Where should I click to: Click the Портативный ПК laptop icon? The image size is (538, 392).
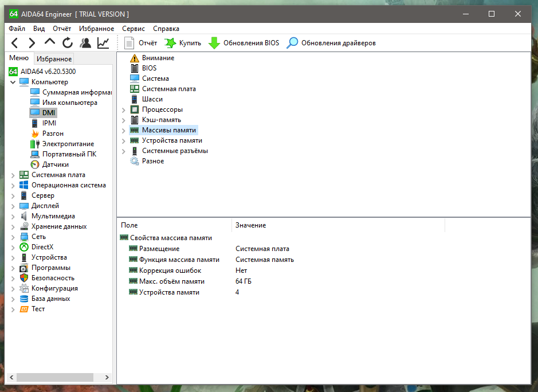coord(34,154)
